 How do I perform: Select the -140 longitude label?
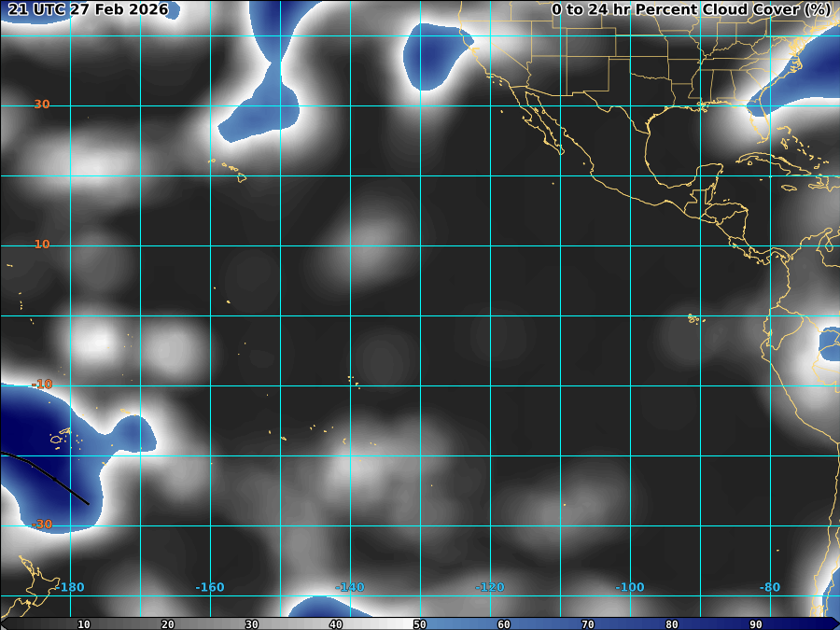350,587
